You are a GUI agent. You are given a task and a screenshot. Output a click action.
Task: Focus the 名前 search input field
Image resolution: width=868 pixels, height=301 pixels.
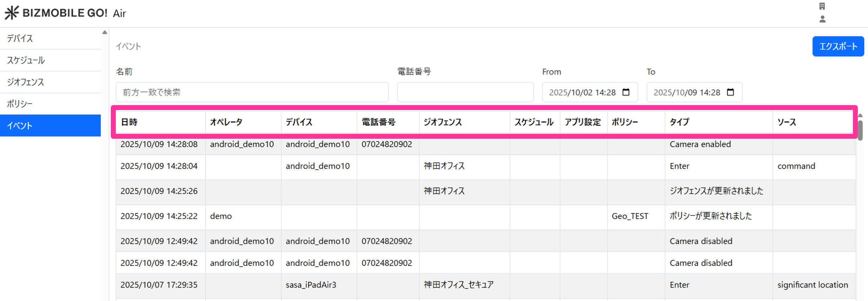pos(252,92)
